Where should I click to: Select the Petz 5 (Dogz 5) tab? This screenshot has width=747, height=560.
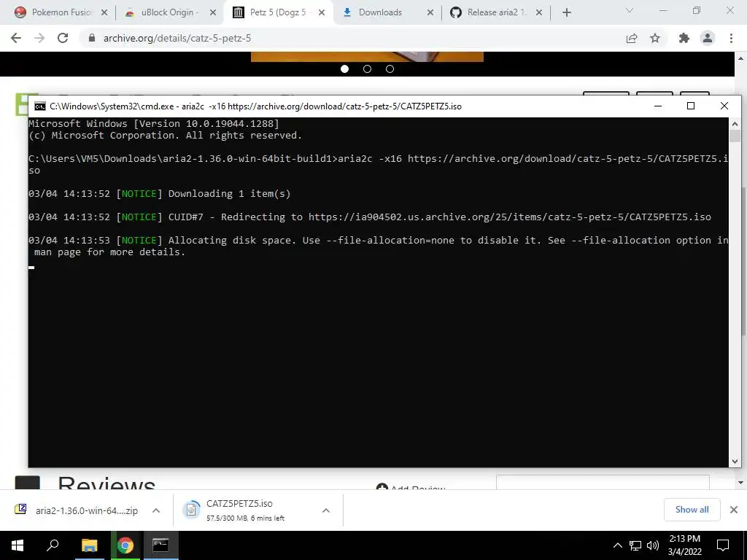point(278,12)
